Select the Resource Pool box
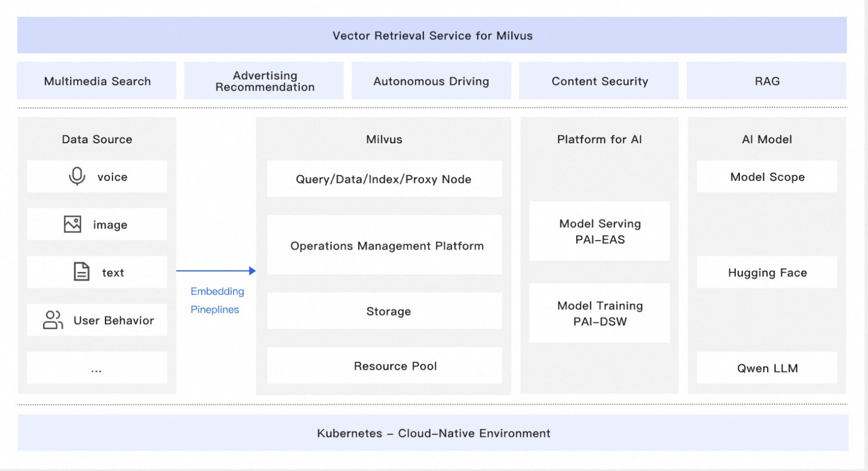 tap(385, 365)
